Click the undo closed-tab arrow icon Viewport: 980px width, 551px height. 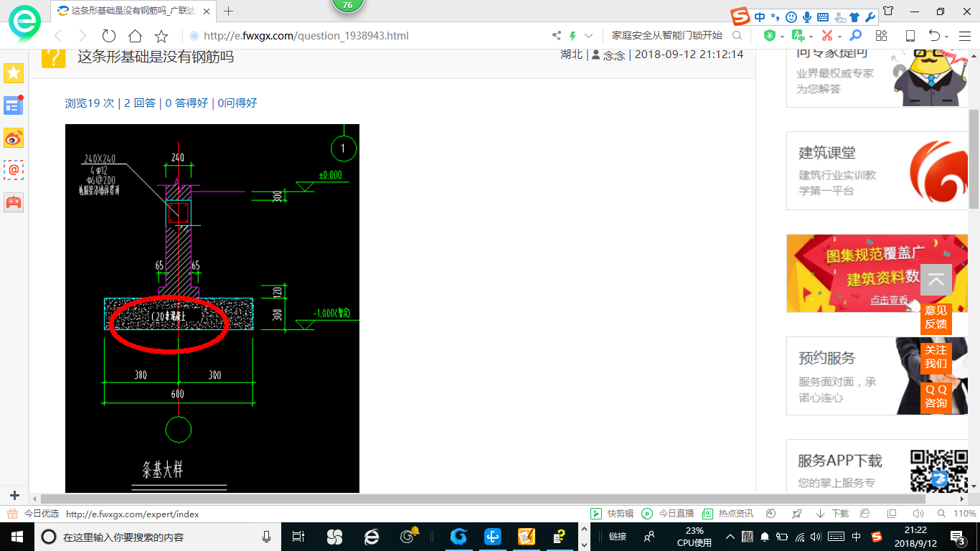point(934,36)
